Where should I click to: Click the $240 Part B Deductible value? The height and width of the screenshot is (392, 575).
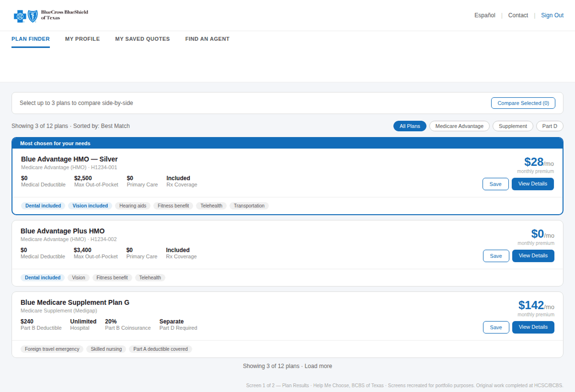pyautogui.click(x=27, y=322)
